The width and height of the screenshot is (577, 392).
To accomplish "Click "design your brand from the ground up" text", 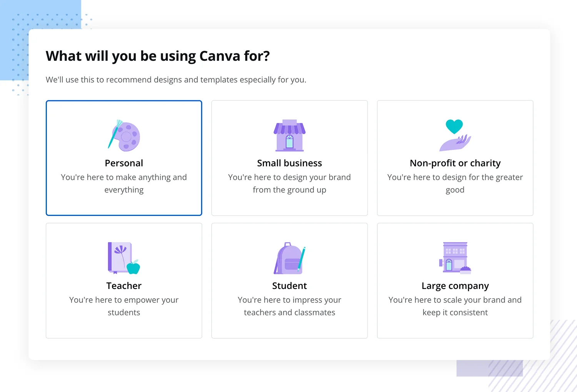I will tap(290, 183).
